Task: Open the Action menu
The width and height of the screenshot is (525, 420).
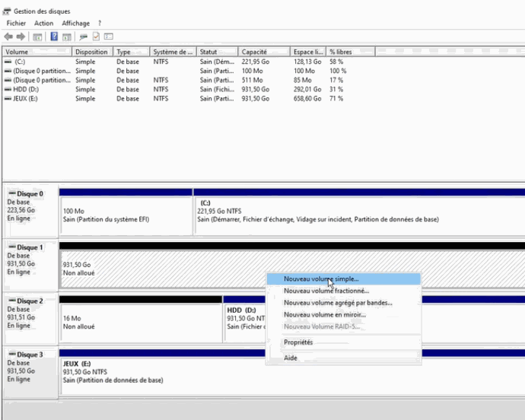Action: (x=43, y=24)
